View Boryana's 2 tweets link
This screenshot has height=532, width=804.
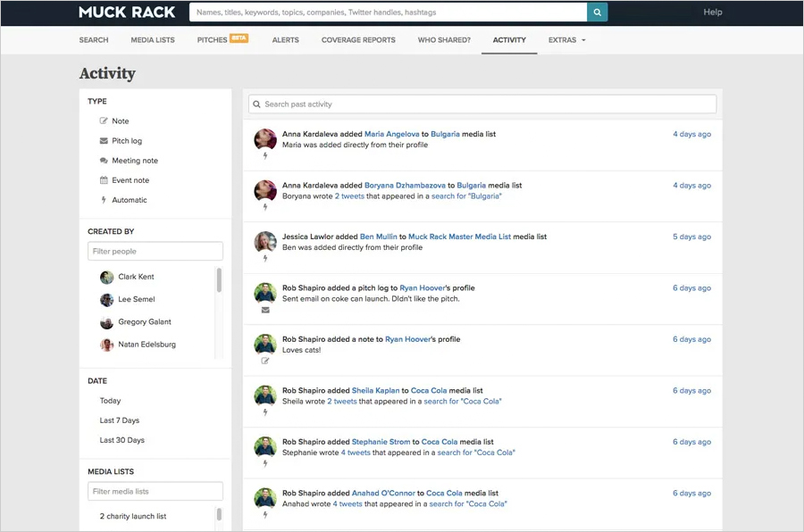[x=349, y=196]
